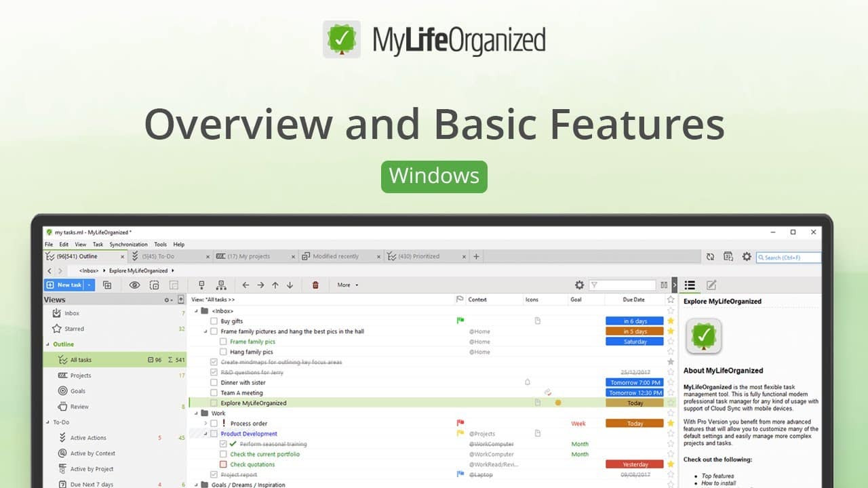Open the gear settings icon beside search
The height and width of the screenshot is (488, 868).
tap(747, 257)
